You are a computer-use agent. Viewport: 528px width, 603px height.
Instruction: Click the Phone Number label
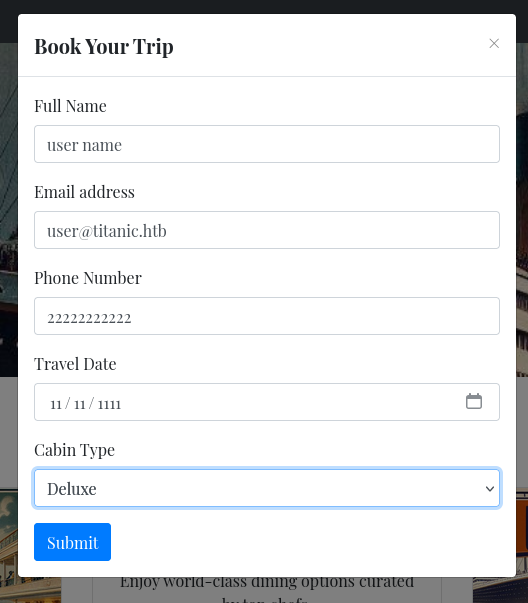coord(88,278)
